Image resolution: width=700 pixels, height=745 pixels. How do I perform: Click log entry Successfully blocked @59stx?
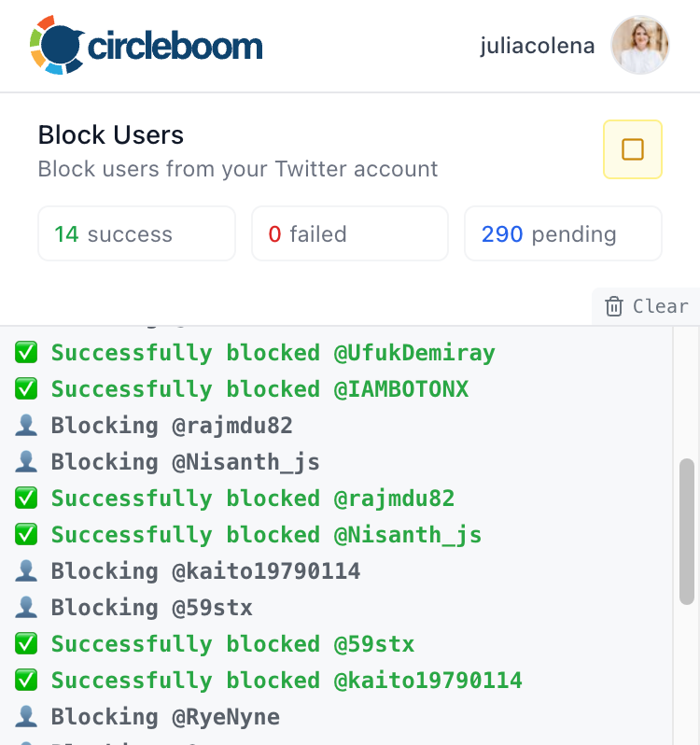click(x=232, y=644)
